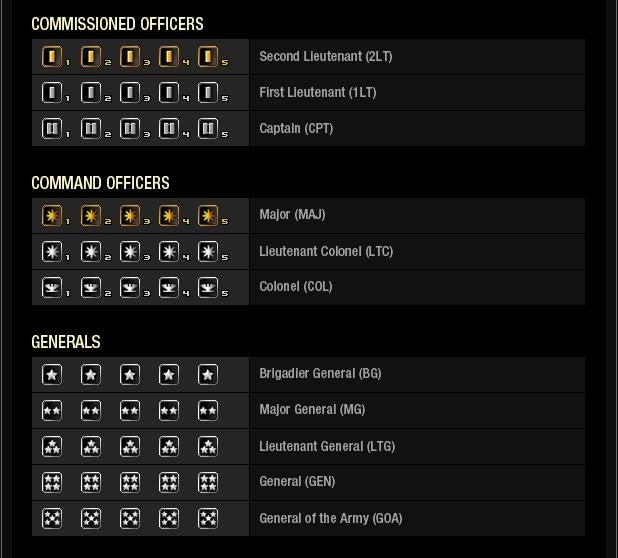Select the leftmost Major General two-star icon
Screen dimensions: 618x558
[52, 411]
